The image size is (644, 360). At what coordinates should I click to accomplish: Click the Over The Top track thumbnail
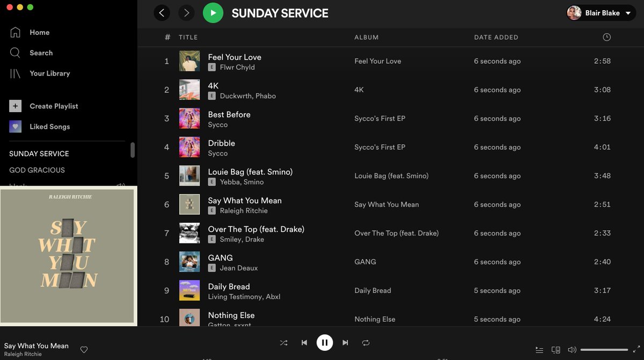pyautogui.click(x=189, y=233)
